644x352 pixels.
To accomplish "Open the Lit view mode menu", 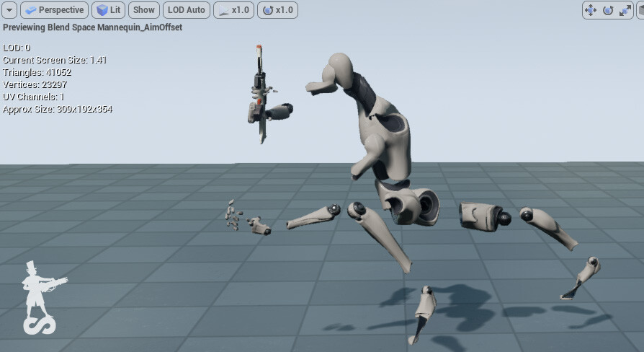I will 109,10.
